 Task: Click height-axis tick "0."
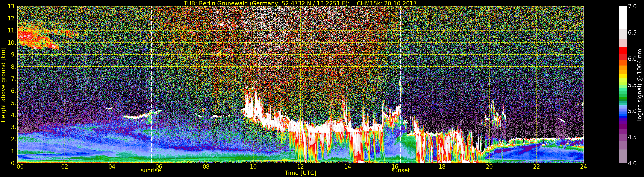pos(13,163)
